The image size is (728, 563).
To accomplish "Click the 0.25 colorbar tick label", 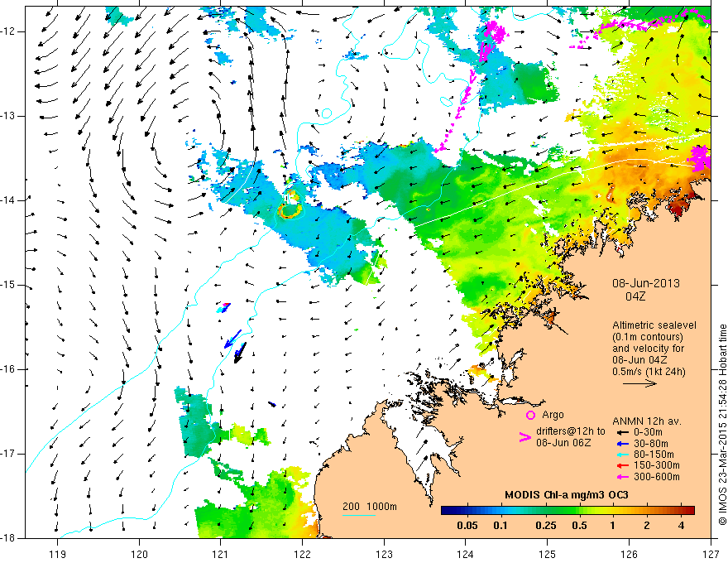I will pyautogui.click(x=545, y=526).
